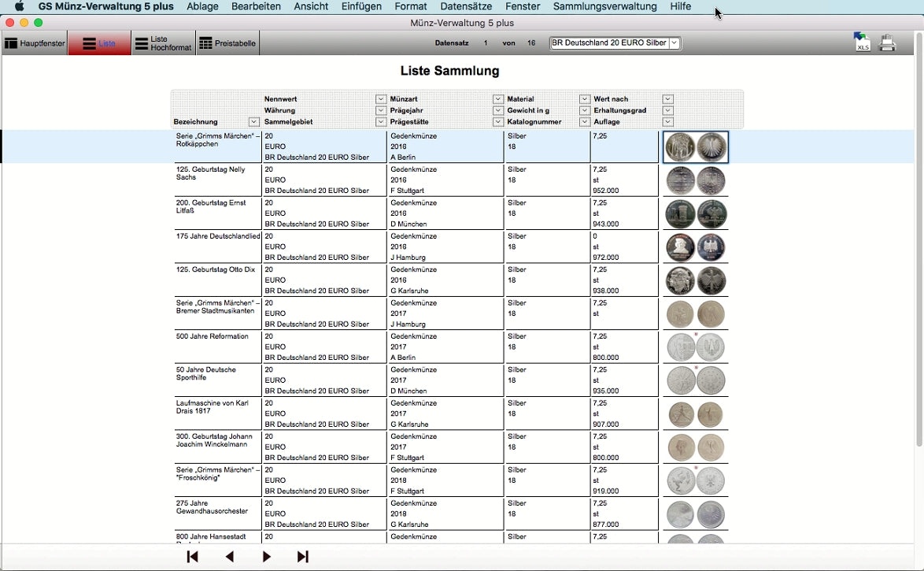The height and width of the screenshot is (571, 924).
Task: Go to next record arrow
Action: click(x=267, y=557)
